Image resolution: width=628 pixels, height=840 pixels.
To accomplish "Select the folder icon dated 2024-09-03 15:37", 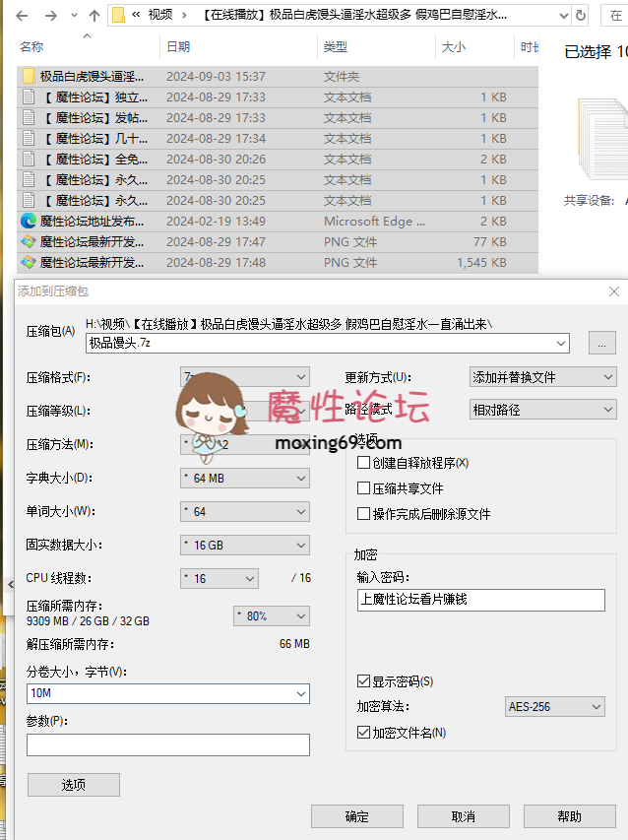I will [29, 76].
